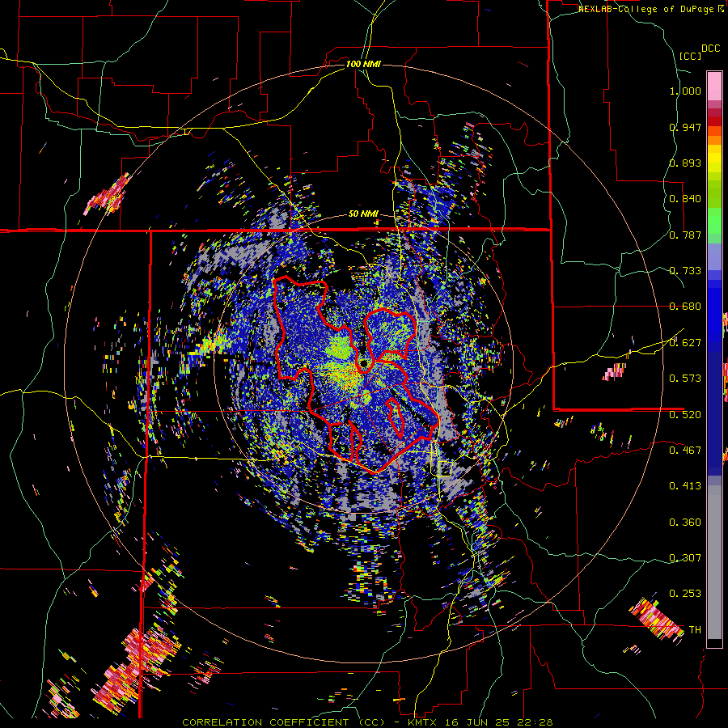Click the 50 NMI range ring label
The width and height of the screenshot is (728, 728).
click(363, 214)
